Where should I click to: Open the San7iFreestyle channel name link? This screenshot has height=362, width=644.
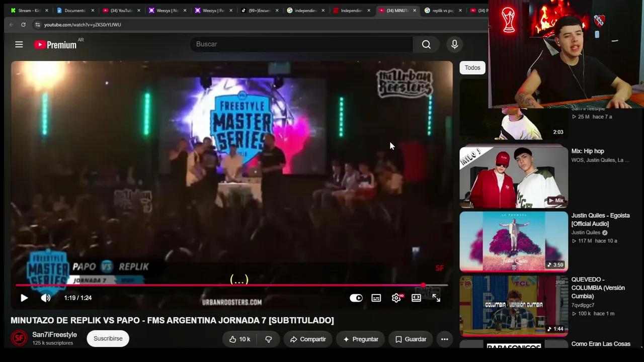[55, 335]
